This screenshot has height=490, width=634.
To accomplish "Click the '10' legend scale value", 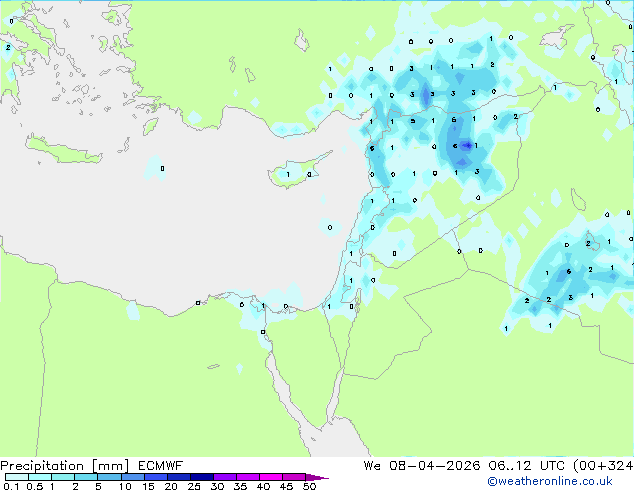I will click(x=125, y=486).
